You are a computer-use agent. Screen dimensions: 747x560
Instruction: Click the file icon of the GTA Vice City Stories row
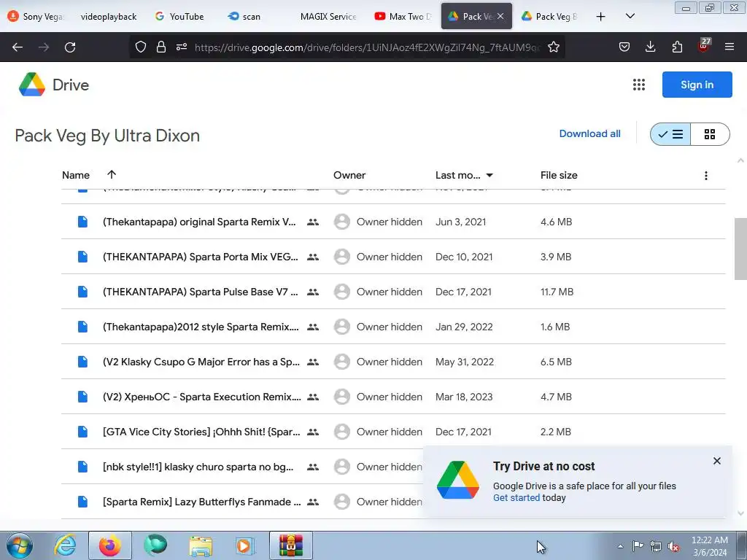coord(82,432)
